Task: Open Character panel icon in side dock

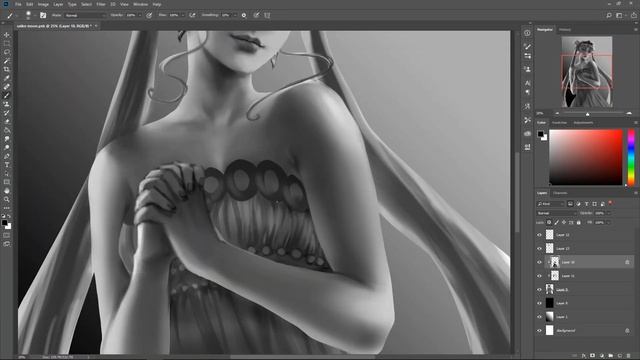Action: point(527,83)
